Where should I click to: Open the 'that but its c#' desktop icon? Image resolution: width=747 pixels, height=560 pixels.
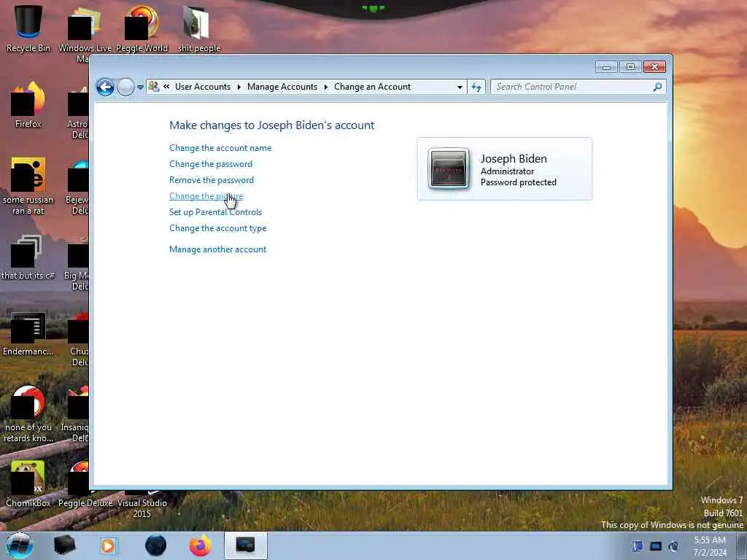pos(28,257)
